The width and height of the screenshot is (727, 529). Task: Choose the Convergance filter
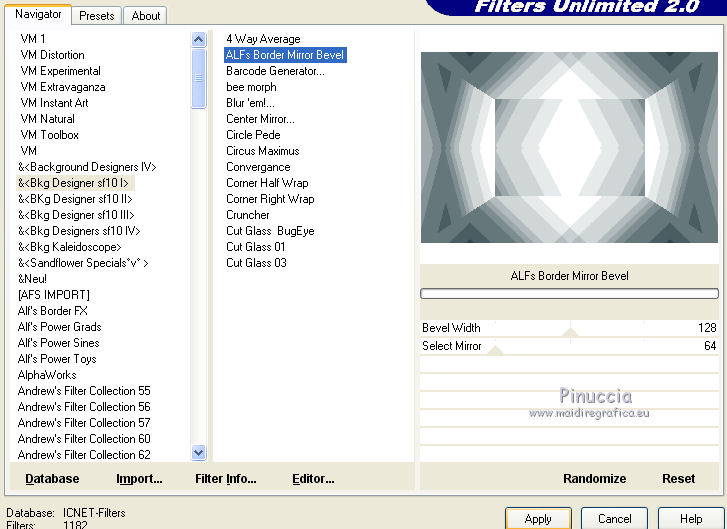[258, 167]
